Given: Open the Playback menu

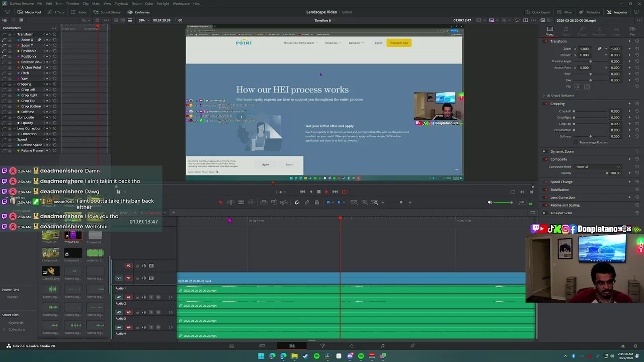Looking at the screenshot, I should [x=121, y=4].
